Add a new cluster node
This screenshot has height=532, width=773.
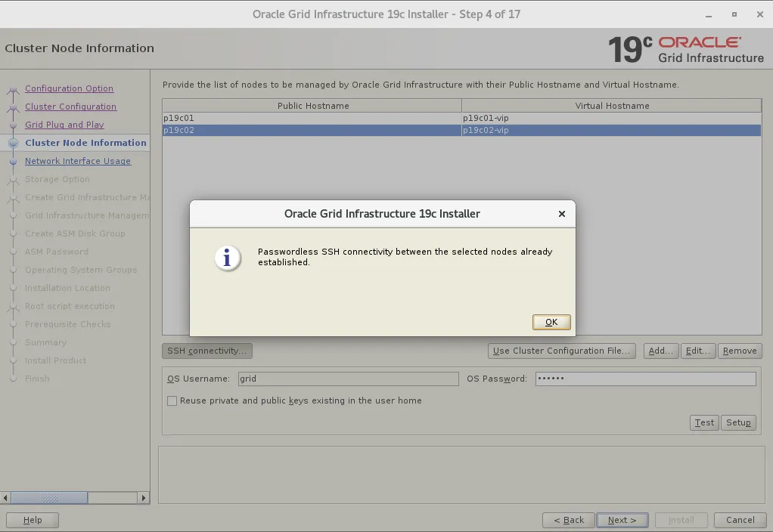tap(660, 351)
